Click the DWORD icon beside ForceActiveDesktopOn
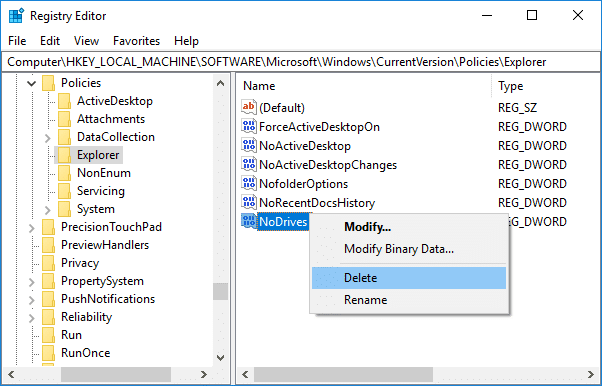 [249, 126]
